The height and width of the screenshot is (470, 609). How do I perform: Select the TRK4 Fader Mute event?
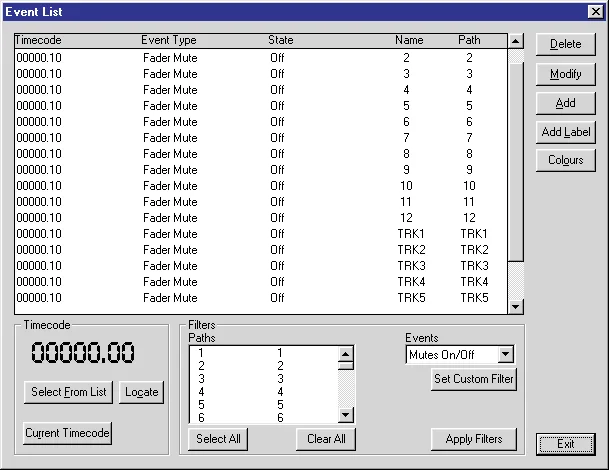pyautogui.click(x=261, y=282)
